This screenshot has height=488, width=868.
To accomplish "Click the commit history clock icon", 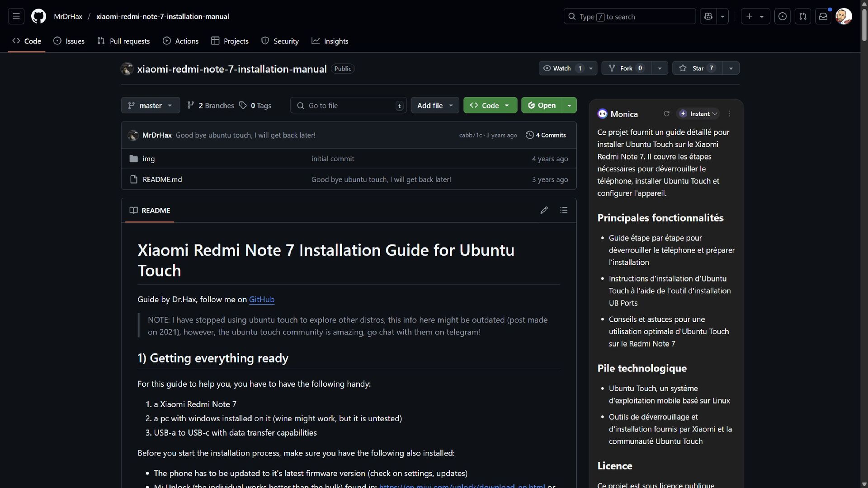I will tap(530, 135).
